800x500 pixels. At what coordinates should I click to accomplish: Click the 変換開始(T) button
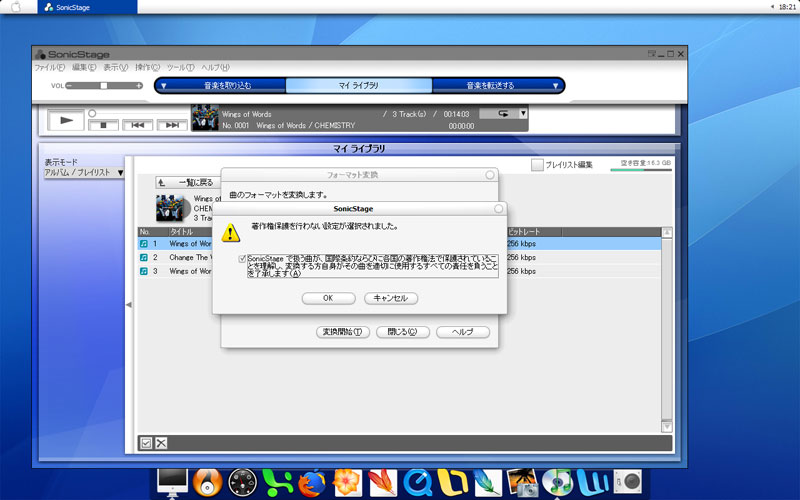[x=343, y=332]
